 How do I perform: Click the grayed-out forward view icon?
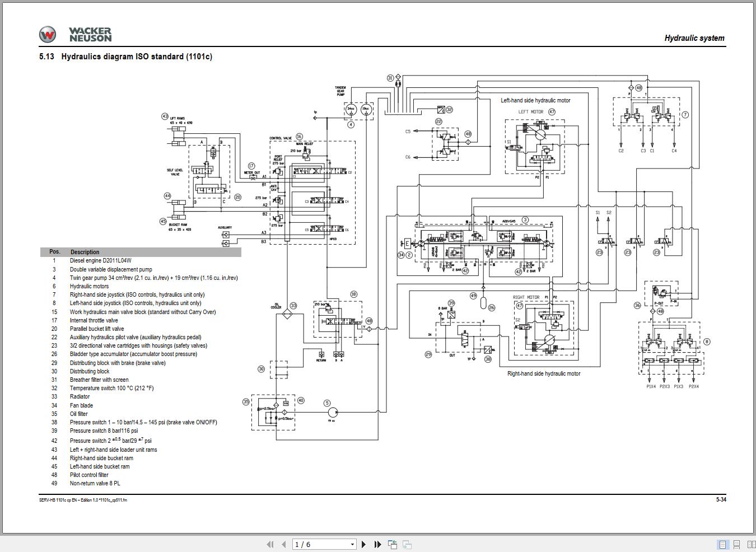click(407, 544)
